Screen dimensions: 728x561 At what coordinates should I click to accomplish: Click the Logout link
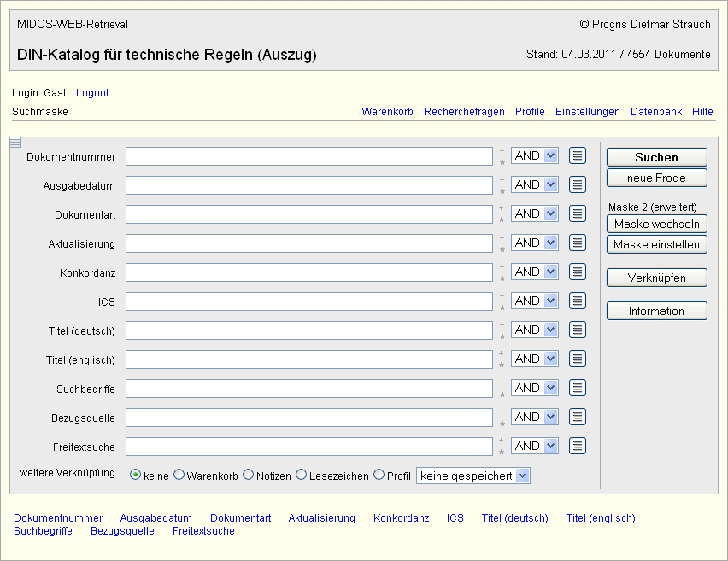pyautogui.click(x=92, y=93)
